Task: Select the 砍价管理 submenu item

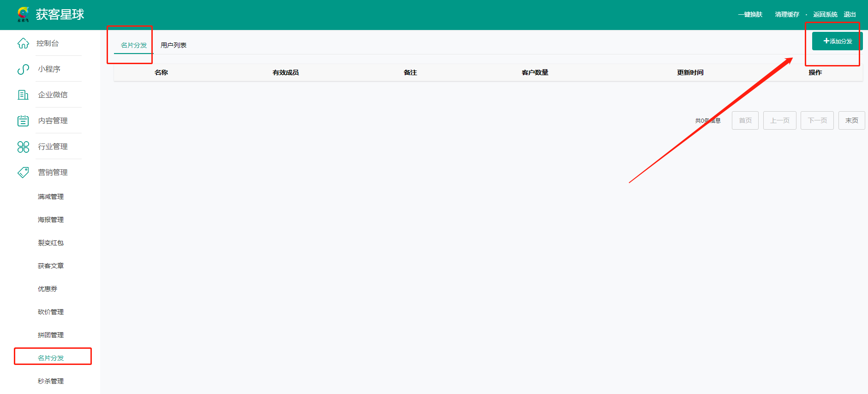Action: pos(51,312)
